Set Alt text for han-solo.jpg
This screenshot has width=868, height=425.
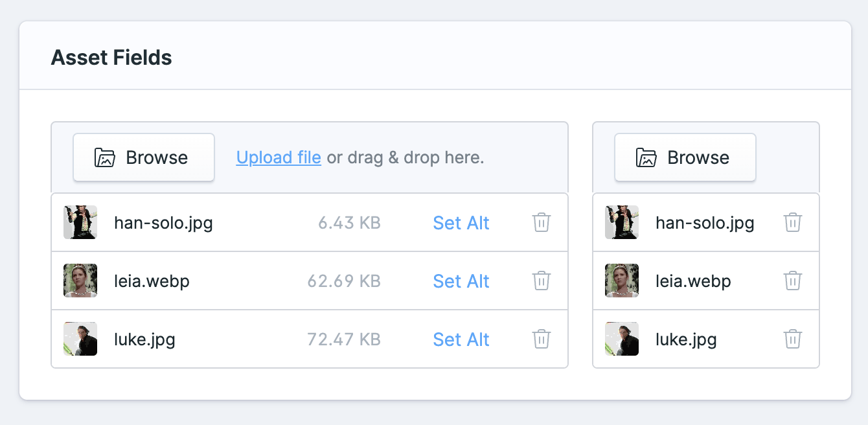pyautogui.click(x=461, y=223)
